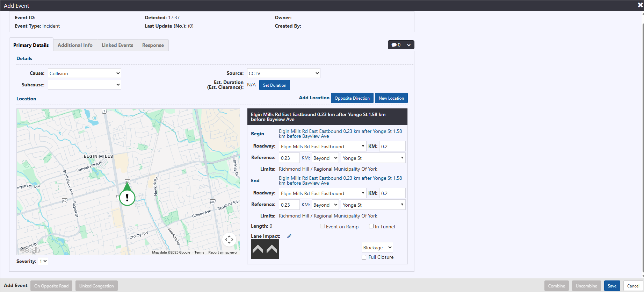Close the Add Event dialog

coord(640,5)
